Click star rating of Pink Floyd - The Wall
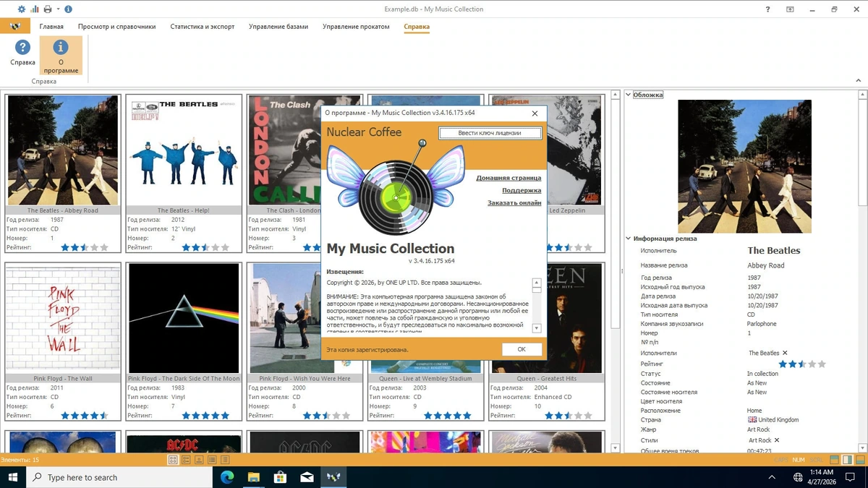The width and height of the screenshot is (868, 488). (85, 416)
